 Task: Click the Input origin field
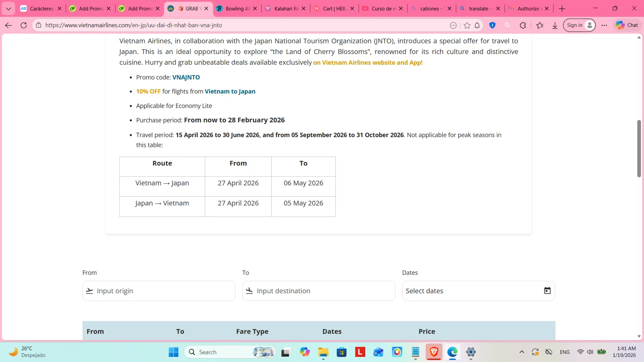(159, 291)
